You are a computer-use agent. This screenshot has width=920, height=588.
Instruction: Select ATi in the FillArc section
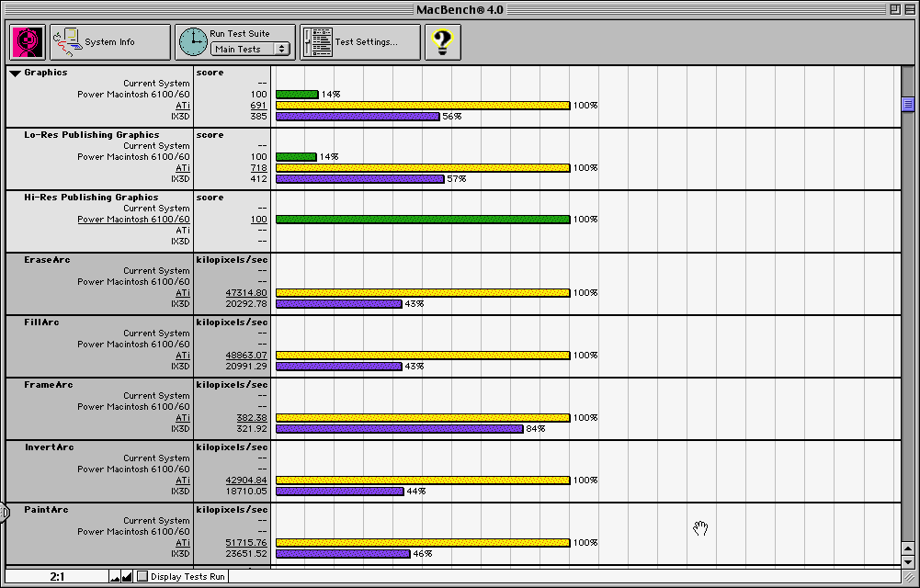pyautogui.click(x=183, y=356)
